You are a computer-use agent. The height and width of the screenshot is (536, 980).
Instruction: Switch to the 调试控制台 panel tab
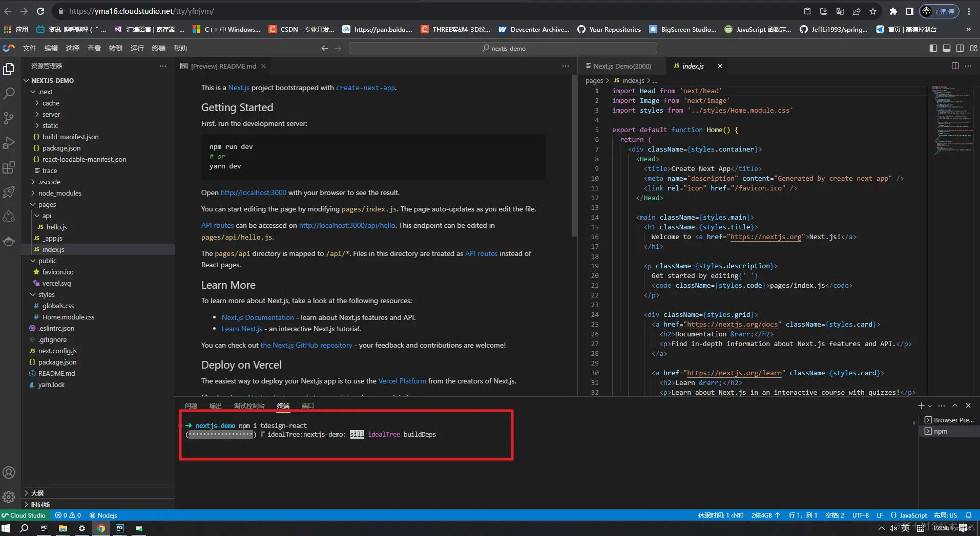click(249, 405)
